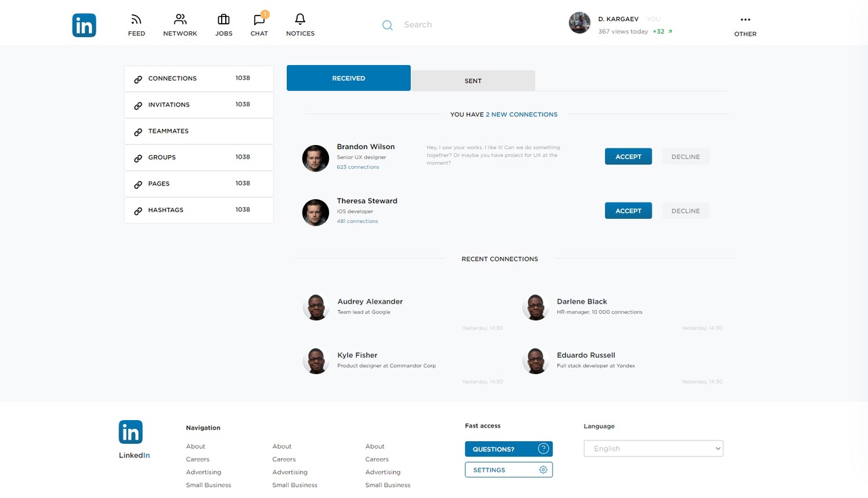Open Brandon Wilson's name link

click(366, 147)
